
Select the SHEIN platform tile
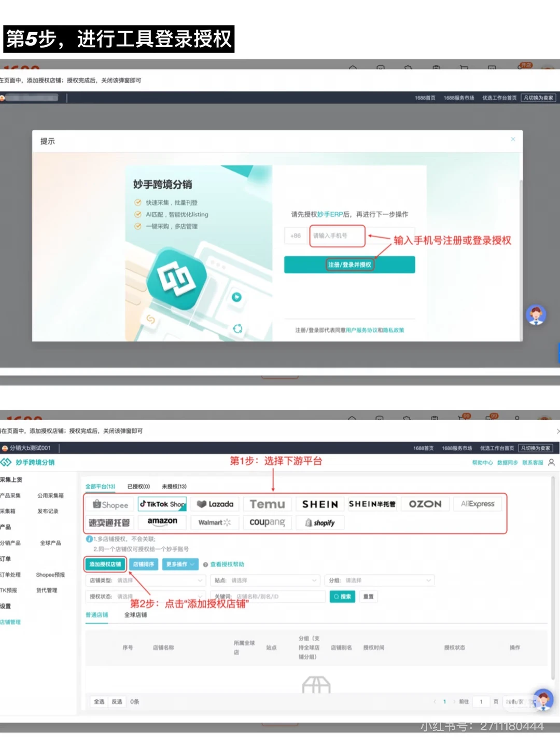pos(320,504)
